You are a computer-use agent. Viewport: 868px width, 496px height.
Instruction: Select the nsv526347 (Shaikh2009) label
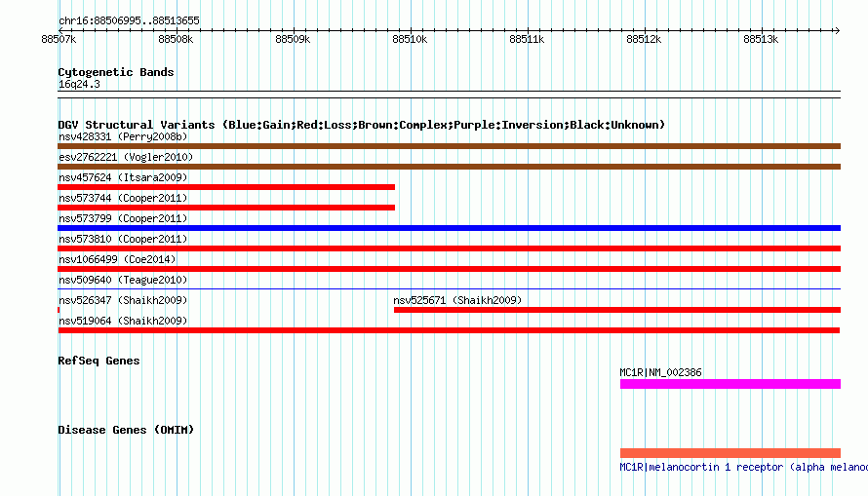pyautogui.click(x=123, y=300)
